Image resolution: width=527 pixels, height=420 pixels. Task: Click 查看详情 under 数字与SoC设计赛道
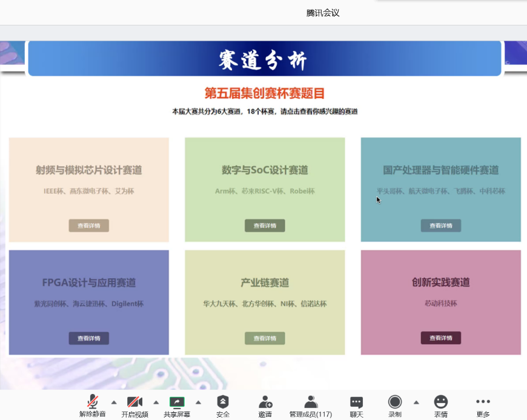click(x=265, y=225)
